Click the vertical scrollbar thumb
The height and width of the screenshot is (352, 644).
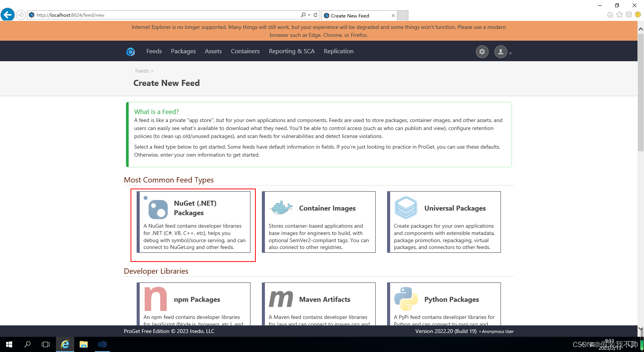coord(641,92)
